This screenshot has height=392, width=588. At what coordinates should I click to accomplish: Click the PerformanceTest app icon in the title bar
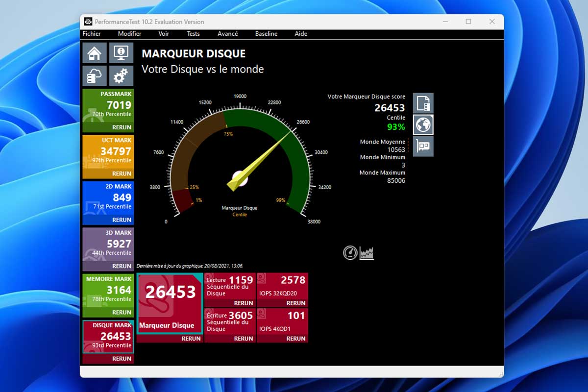[88, 22]
